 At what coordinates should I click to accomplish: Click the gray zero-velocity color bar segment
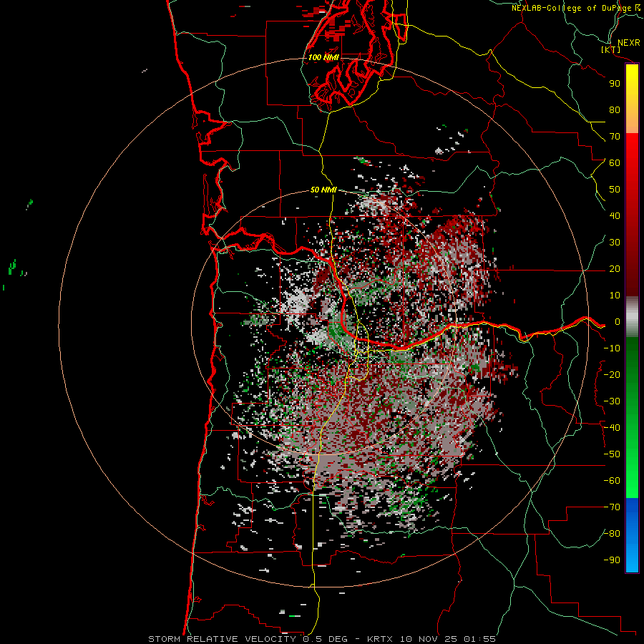click(632, 317)
